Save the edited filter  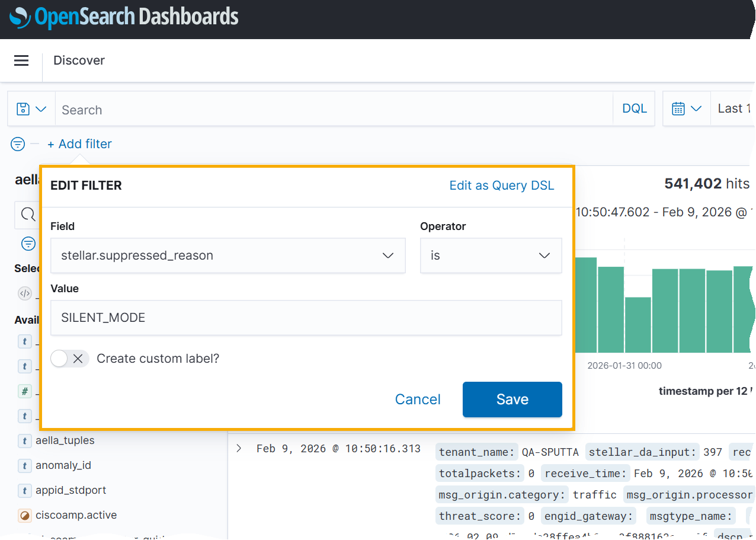point(512,400)
